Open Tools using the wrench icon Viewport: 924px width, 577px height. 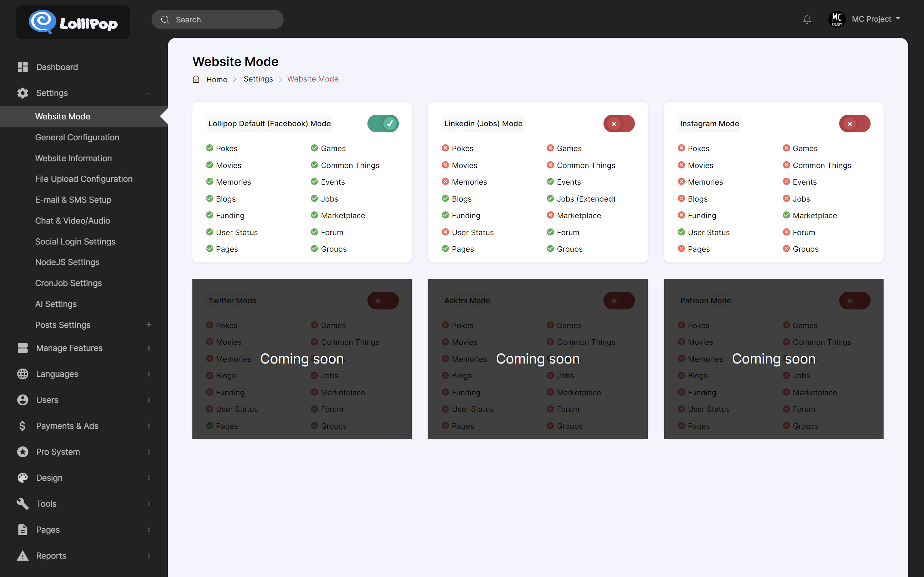22,504
